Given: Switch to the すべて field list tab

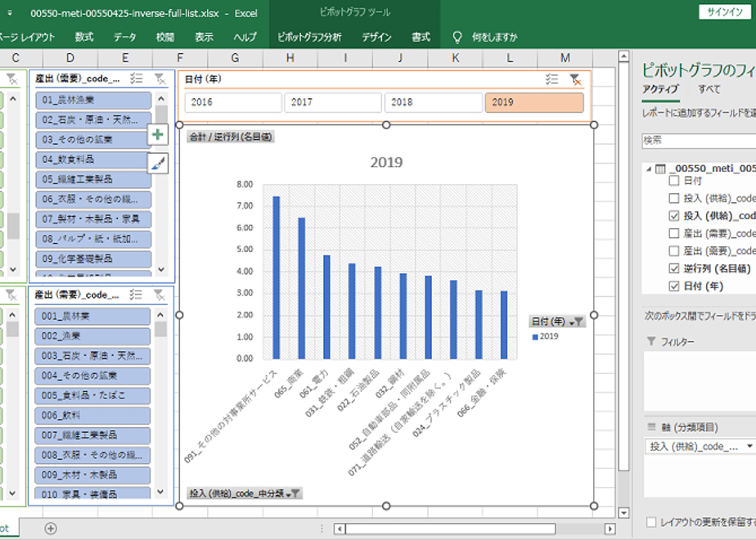Looking at the screenshot, I should pyautogui.click(x=709, y=89).
